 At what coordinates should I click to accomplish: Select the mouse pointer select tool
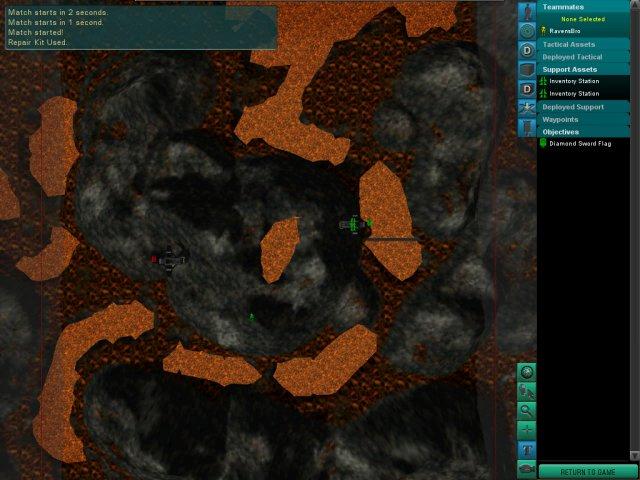pos(527,391)
